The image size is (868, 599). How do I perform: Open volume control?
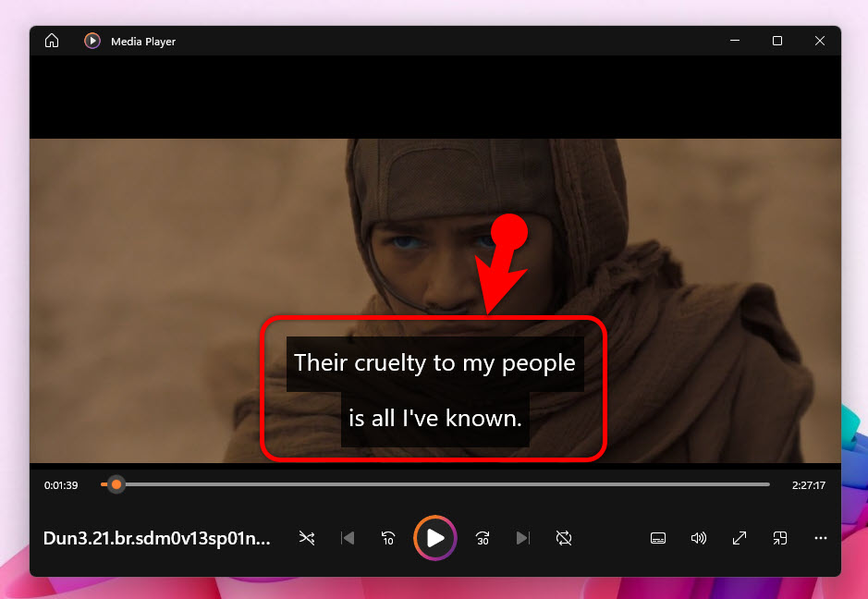coord(699,538)
